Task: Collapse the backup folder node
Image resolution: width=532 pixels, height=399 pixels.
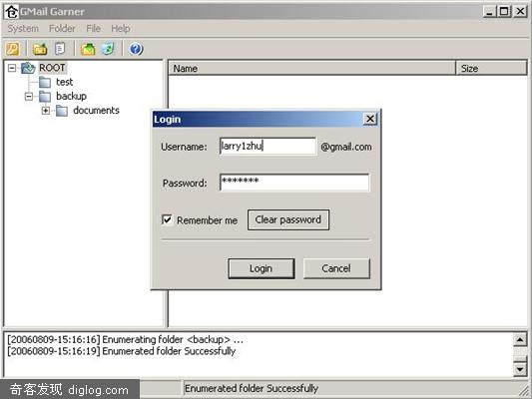Action: (29, 97)
